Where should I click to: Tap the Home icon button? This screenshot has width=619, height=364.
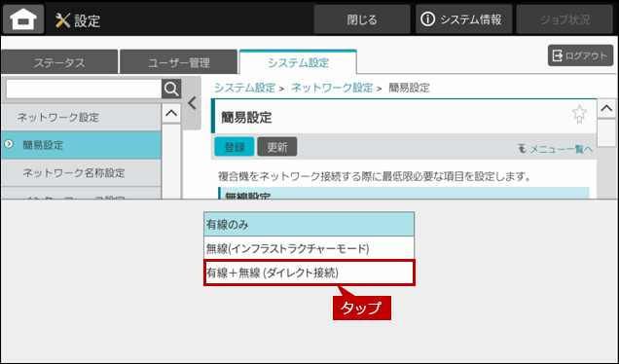(23, 18)
